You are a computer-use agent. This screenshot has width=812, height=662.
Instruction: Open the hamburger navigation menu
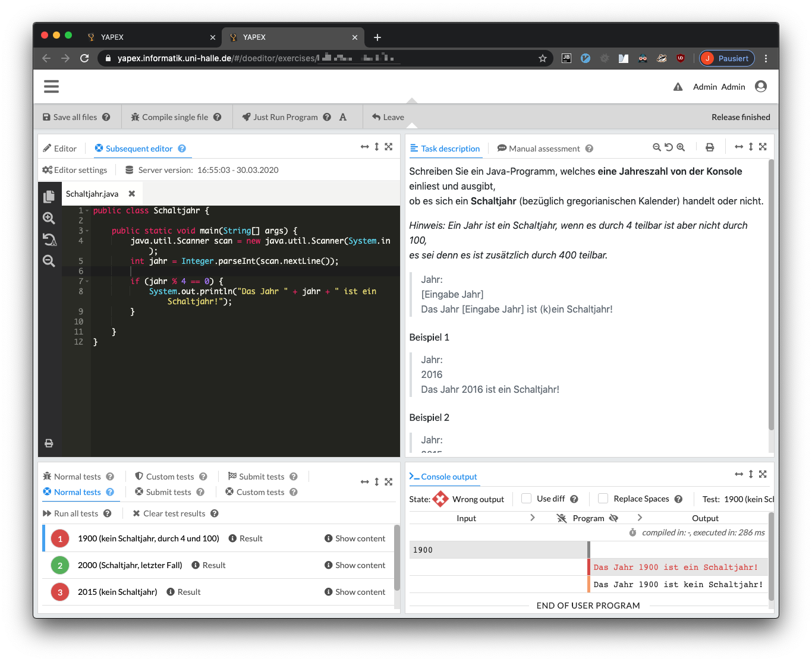coord(51,87)
